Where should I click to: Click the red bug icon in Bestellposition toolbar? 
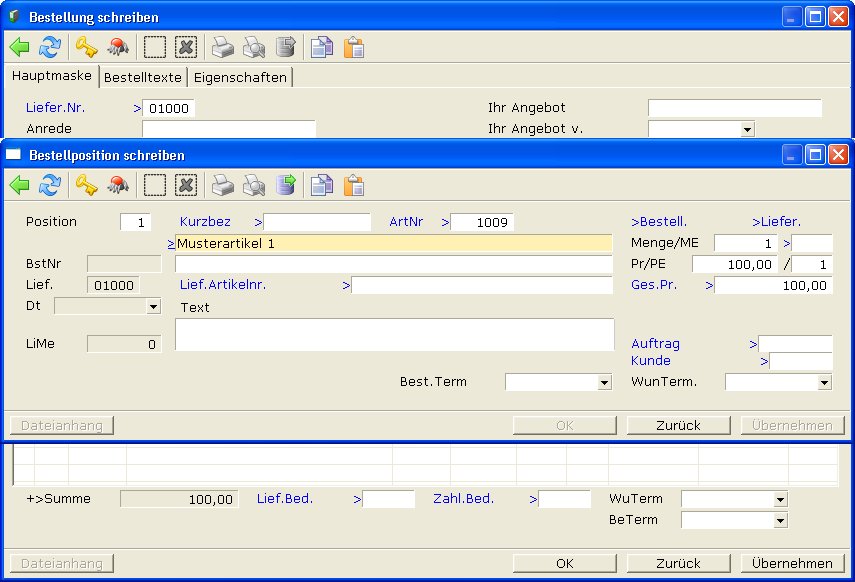pyautogui.click(x=119, y=185)
